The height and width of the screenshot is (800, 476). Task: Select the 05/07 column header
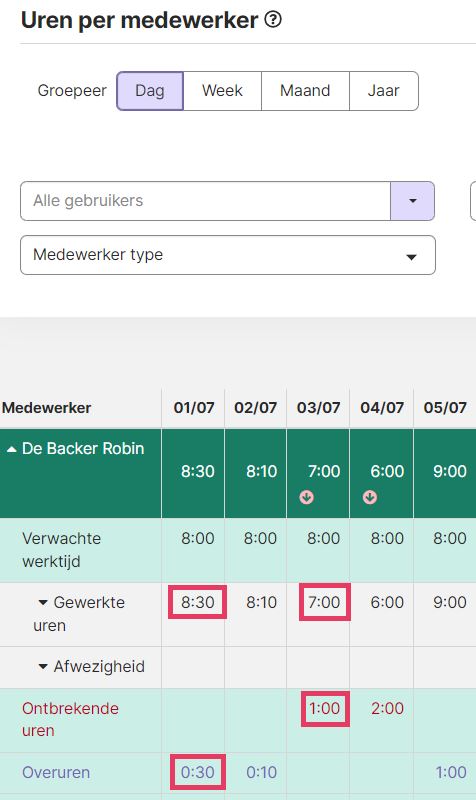coord(445,408)
